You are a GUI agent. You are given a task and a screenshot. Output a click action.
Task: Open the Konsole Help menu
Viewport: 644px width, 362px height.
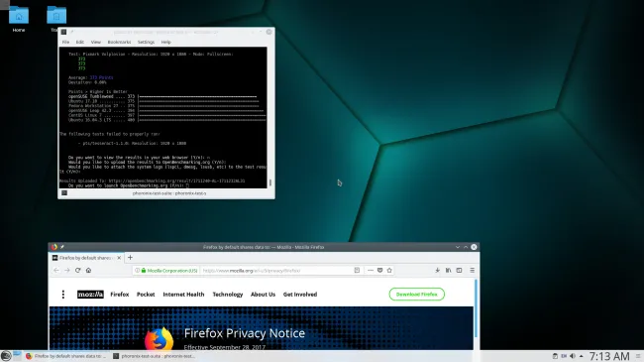[x=165, y=42]
